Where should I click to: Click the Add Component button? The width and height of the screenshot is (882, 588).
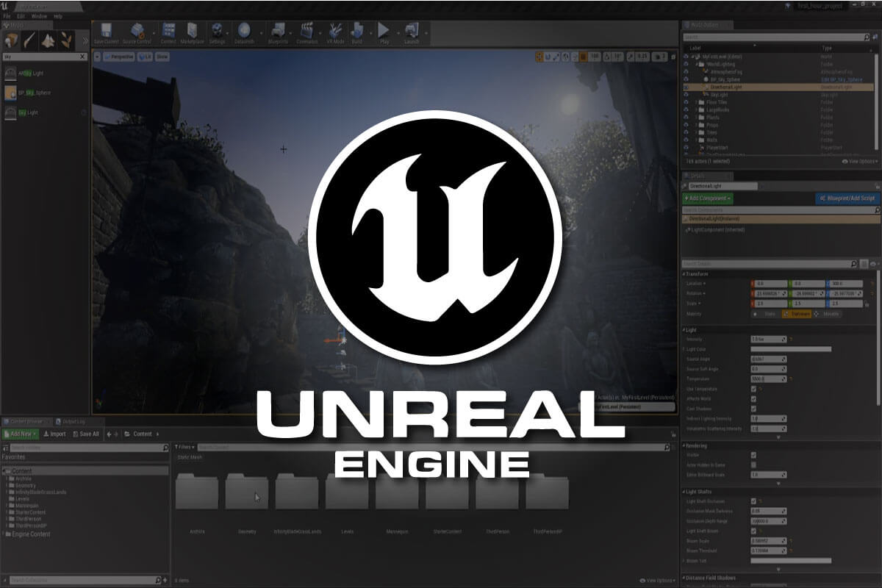707,198
